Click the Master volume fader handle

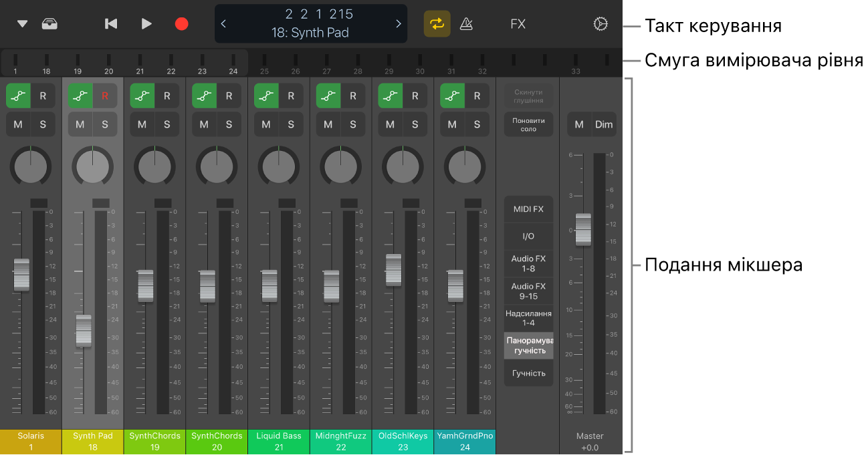(583, 229)
